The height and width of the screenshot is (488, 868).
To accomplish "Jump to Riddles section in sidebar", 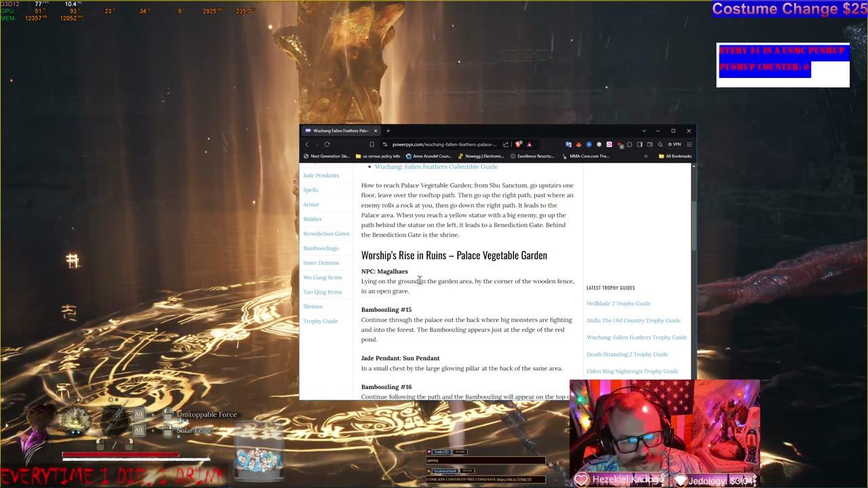I will pos(313,219).
